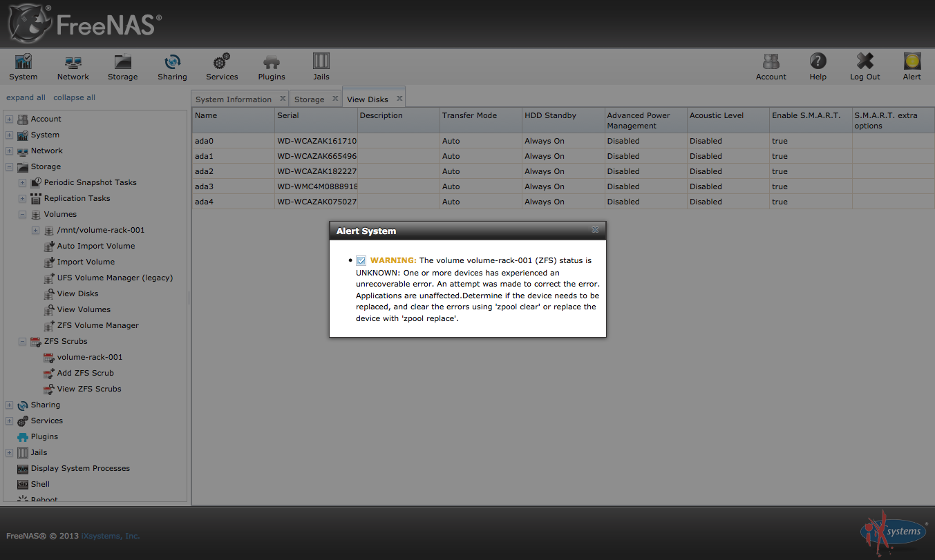Viewport: 935px width, 560px height.
Task: Click the collapse all link
Action: (x=74, y=97)
